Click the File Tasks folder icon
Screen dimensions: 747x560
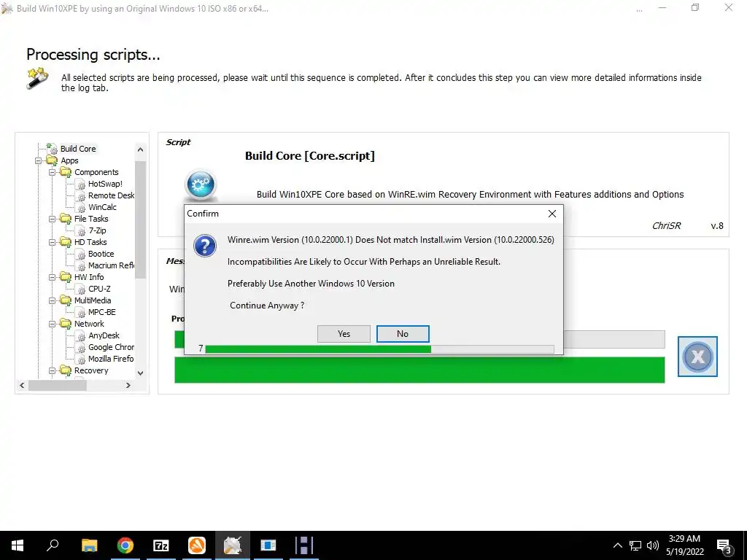(x=66, y=219)
